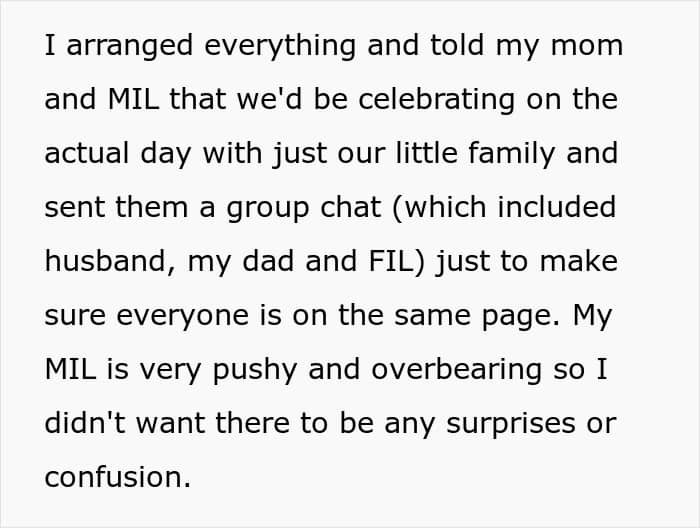Click the word "included" in the paragraph
The width and height of the screenshot is (700, 528).
(557, 207)
